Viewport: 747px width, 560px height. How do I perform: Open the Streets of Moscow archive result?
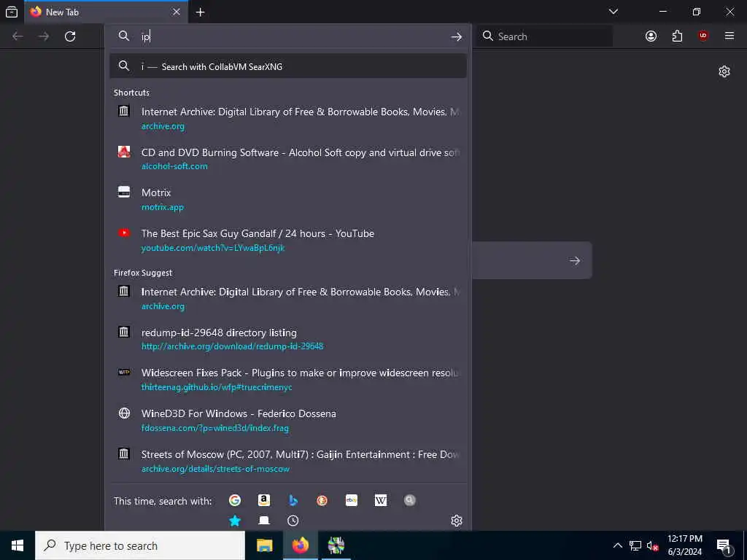click(x=288, y=462)
